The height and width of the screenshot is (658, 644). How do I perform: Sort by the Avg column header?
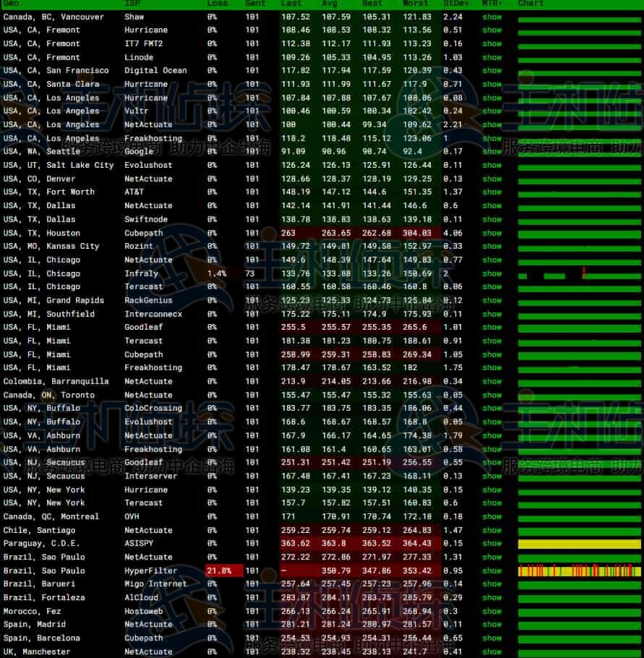pyautogui.click(x=329, y=4)
